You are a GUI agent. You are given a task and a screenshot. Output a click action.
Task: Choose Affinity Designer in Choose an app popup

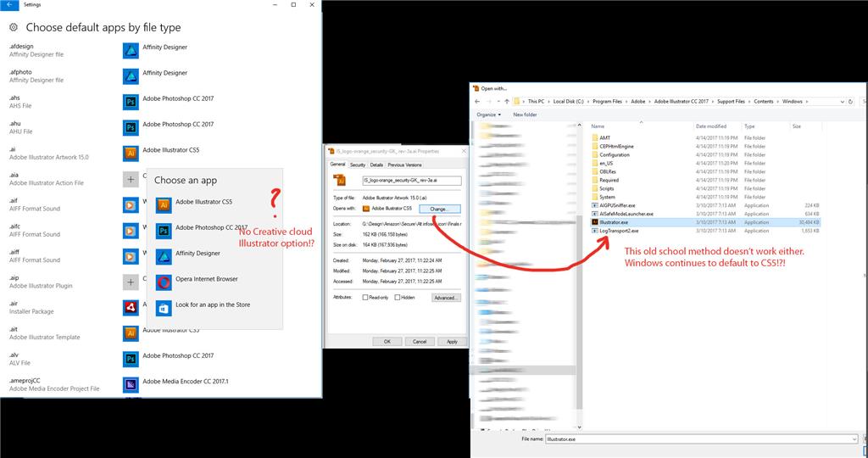coord(214,257)
